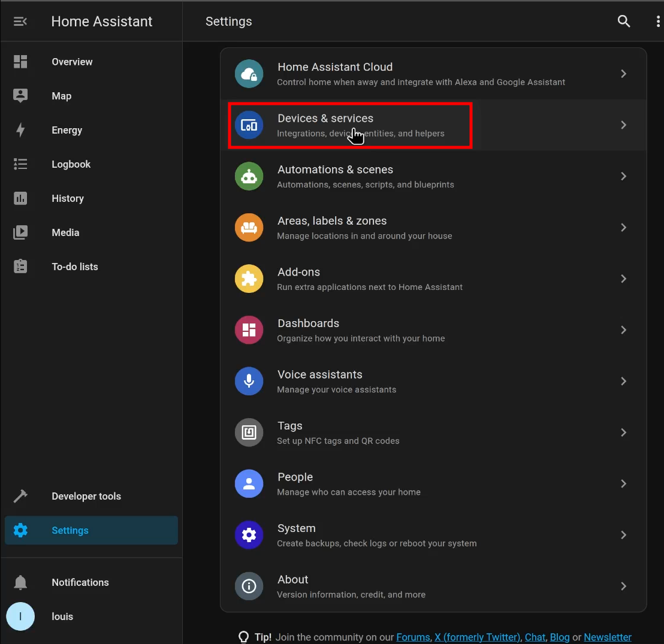Expand Areas, labels & zones via its chevron
The image size is (664, 644).
(623, 228)
